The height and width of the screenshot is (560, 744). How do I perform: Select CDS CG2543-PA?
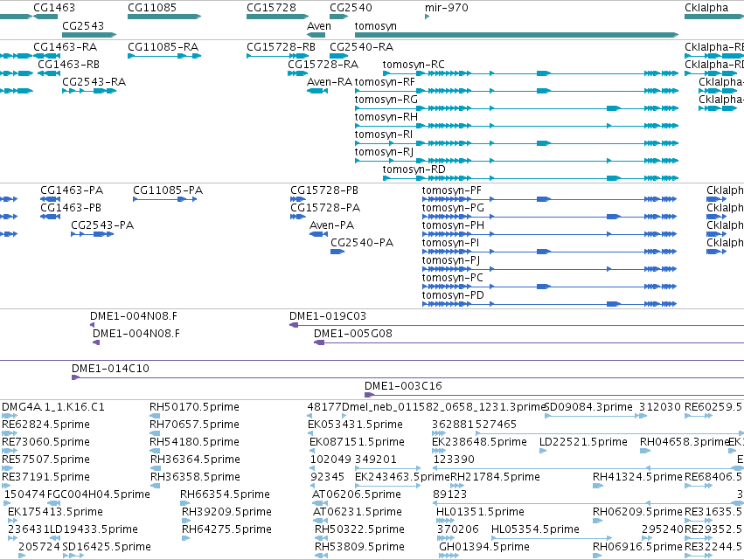(x=102, y=225)
